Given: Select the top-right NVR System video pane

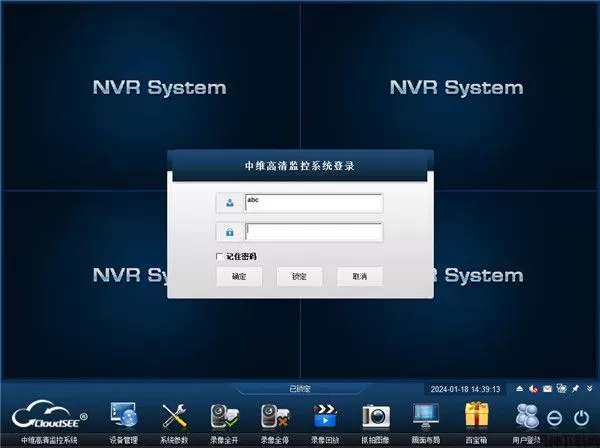Looking at the screenshot, I should coord(449,96).
